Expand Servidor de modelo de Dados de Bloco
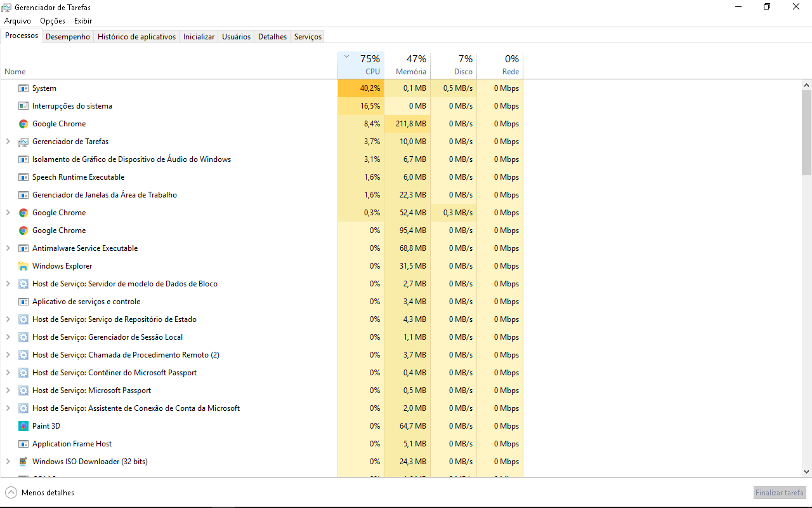 pyautogui.click(x=8, y=284)
